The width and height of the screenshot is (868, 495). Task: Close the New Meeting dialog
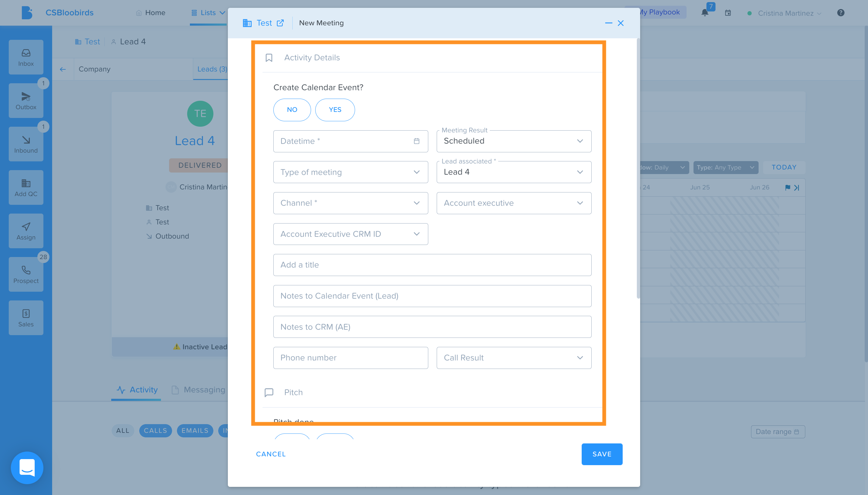point(621,23)
